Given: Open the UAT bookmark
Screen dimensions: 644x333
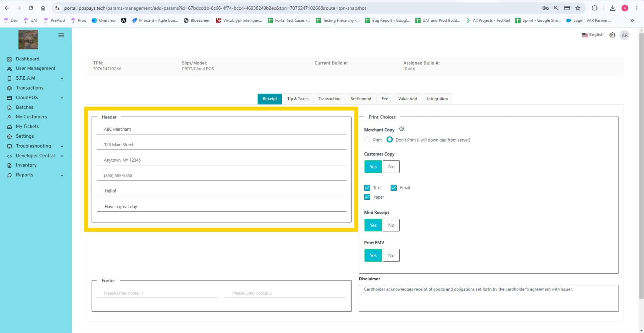Looking at the screenshot, I should (31, 20).
